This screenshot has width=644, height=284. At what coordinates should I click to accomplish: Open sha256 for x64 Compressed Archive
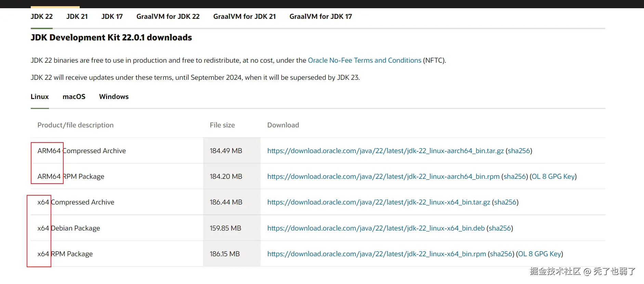505,202
